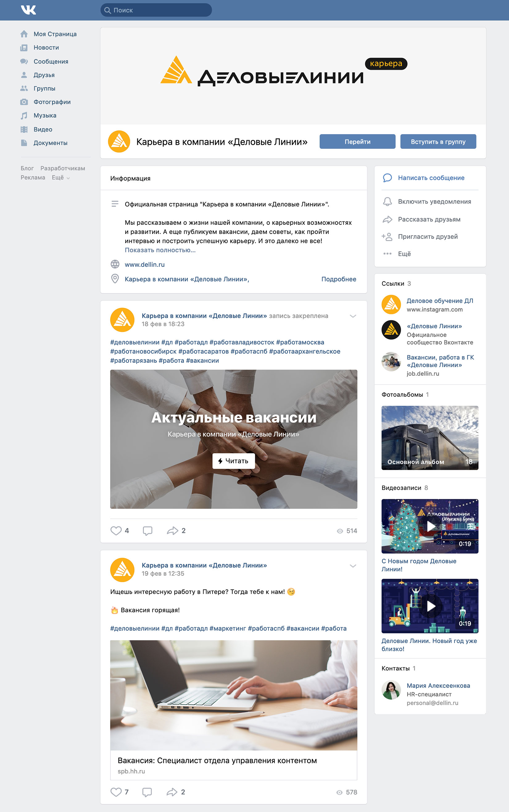Click the Вступить в группу button

(438, 141)
